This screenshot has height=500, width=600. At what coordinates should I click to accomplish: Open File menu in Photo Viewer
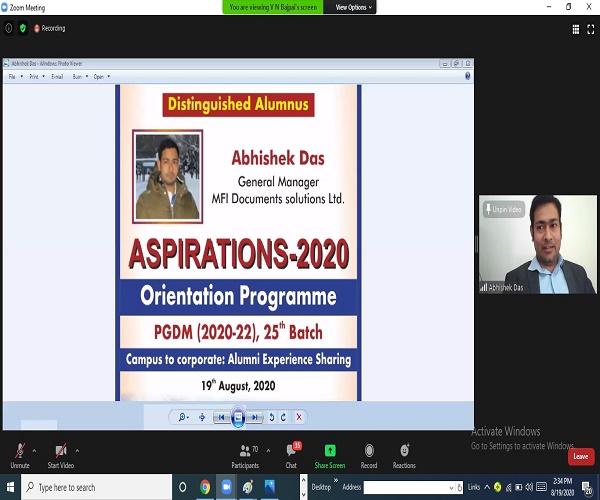tap(15, 77)
